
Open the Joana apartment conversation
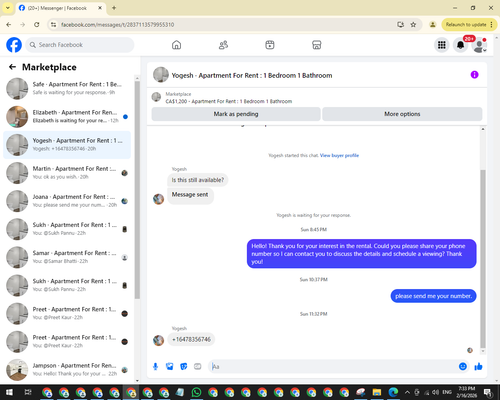pos(67,201)
